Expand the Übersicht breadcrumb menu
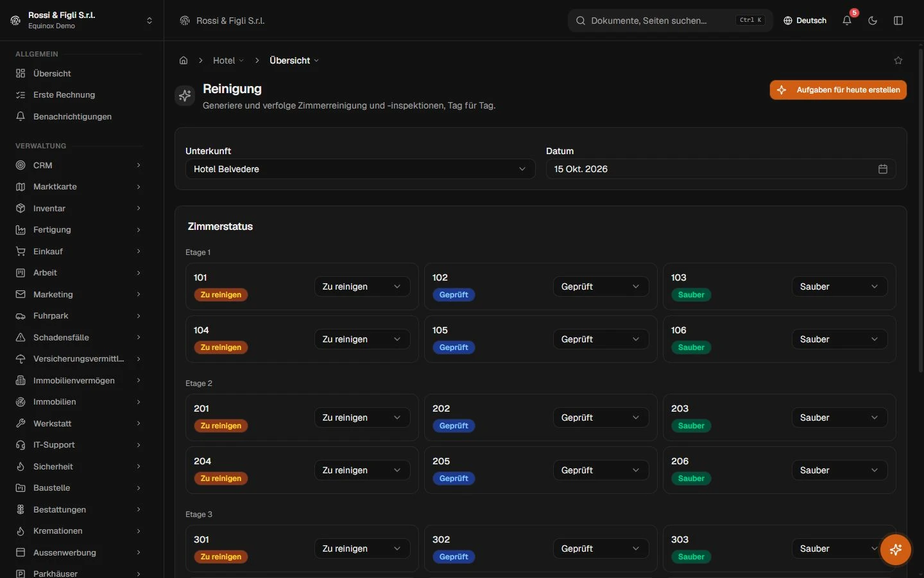Screen dimensions: 924x578 tap(294, 60)
